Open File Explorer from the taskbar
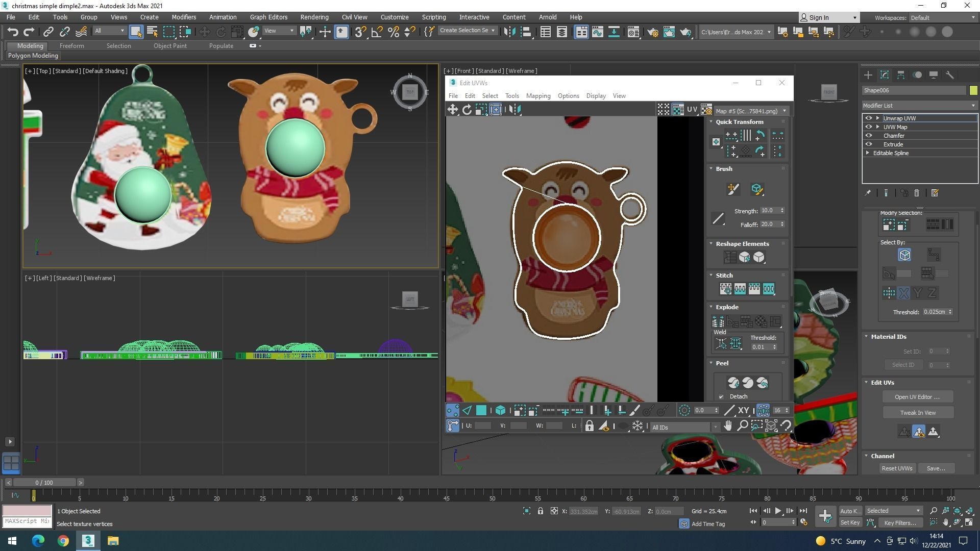The height and width of the screenshot is (551, 980). pyautogui.click(x=113, y=541)
